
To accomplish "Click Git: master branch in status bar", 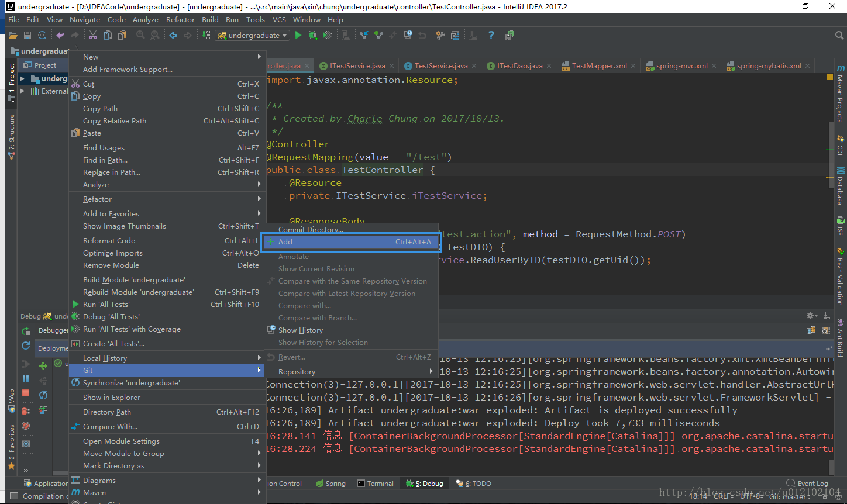I will click(x=790, y=496).
